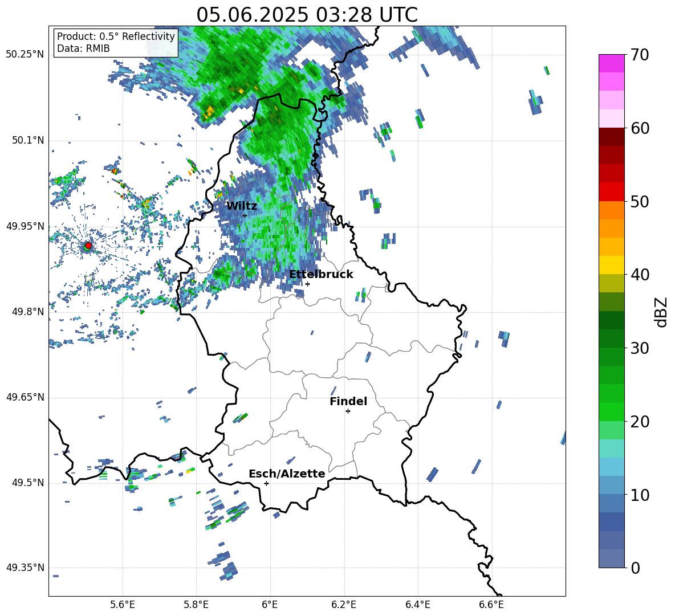This screenshot has height=616, width=675.
Task: Click the dBZ colorbar axis label
Action: [x=662, y=312]
